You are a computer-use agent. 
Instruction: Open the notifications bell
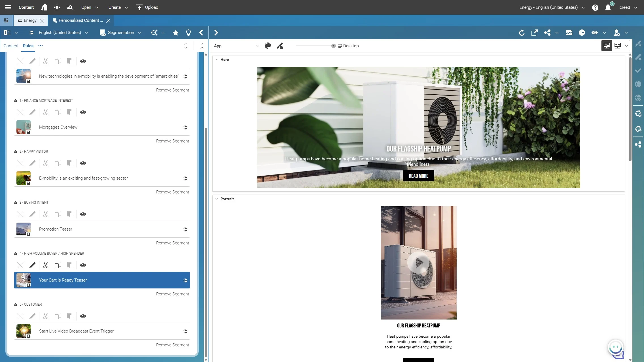point(608,8)
